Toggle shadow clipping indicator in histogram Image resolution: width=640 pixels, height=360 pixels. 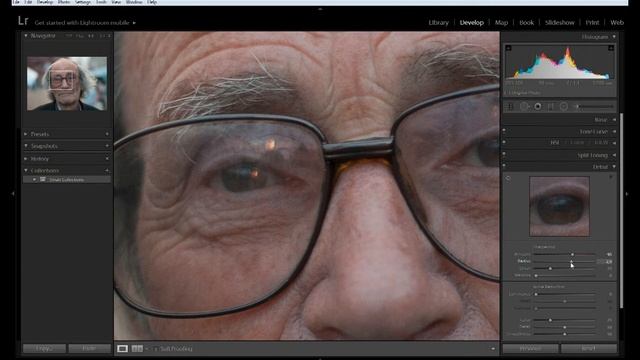(x=508, y=48)
